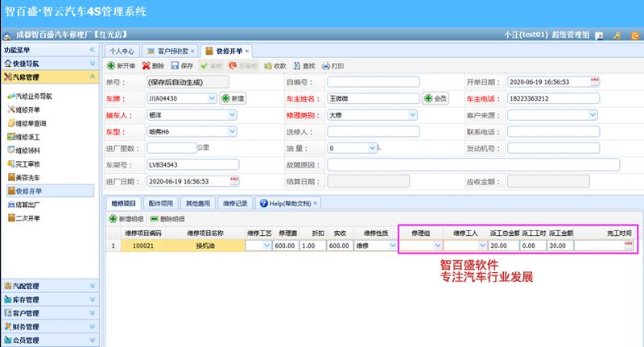Close the 快修开单 tab

click(x=246, y=52)
